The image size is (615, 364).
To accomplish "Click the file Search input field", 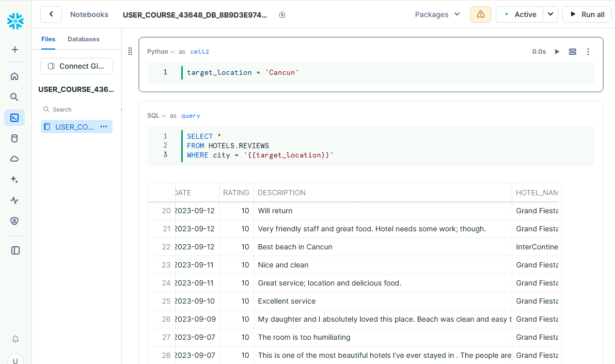I will tap(77, 109).
